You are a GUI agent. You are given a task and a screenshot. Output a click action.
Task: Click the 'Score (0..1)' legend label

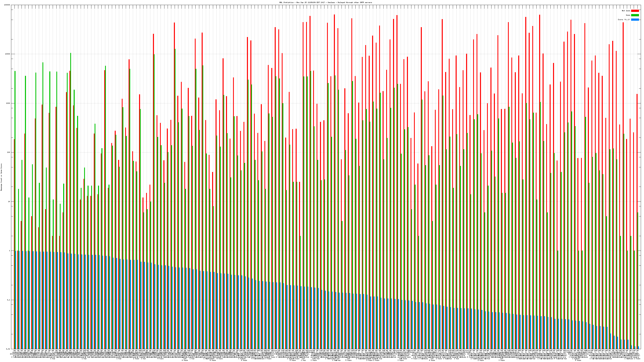pos(624,20)
